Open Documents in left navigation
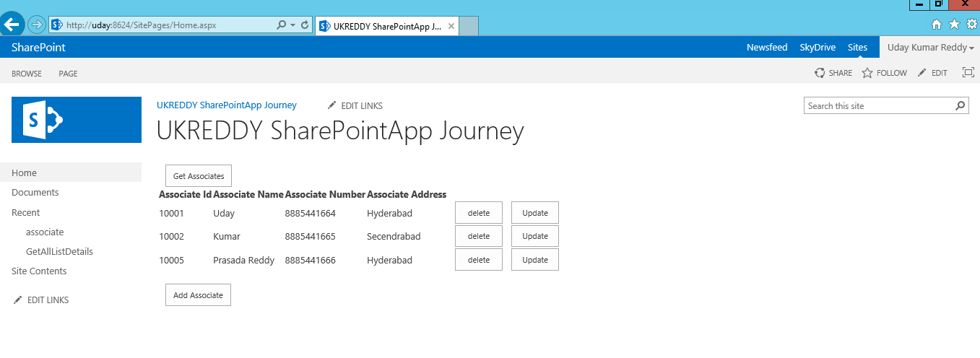The width and height of the screenshot is (980, 358). click(x=35, y=193)
